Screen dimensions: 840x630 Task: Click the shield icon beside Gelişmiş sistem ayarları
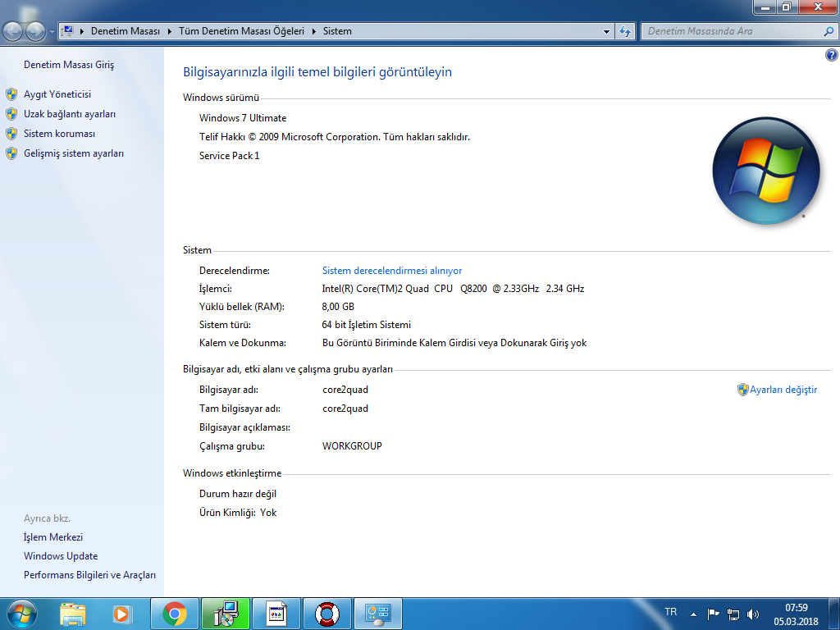[11, 153]
